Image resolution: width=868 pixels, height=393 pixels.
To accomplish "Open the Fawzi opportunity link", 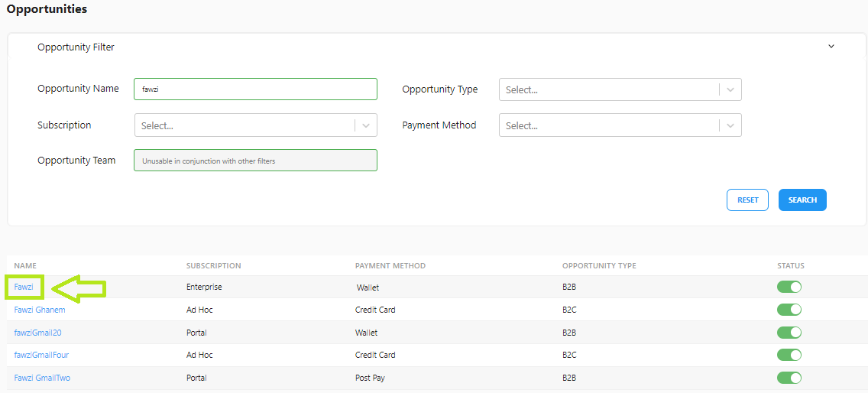I will pos(24,287).
